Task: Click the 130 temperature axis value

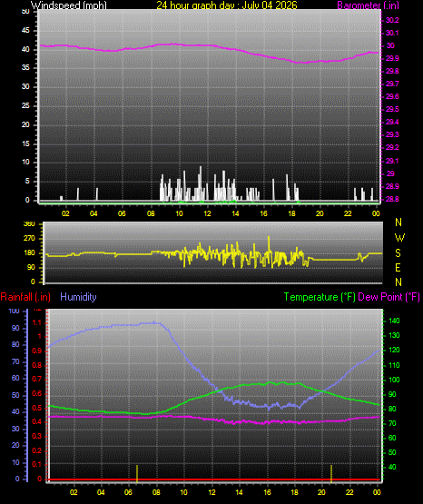Action: (x=394, y=336)
